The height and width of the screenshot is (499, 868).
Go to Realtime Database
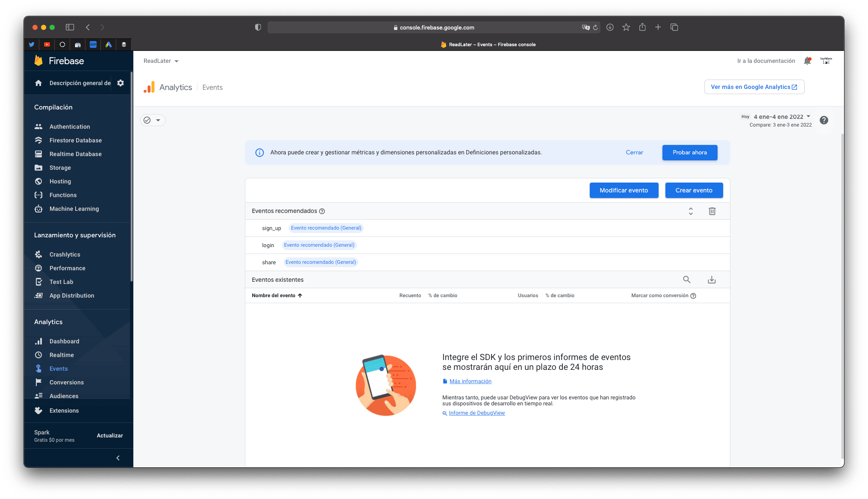click(75, 154)
